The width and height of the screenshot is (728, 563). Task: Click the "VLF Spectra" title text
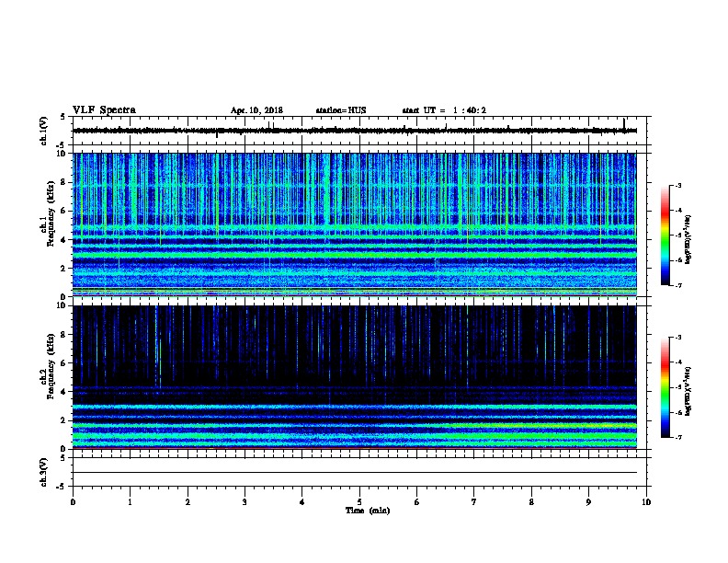coord(104,110)
